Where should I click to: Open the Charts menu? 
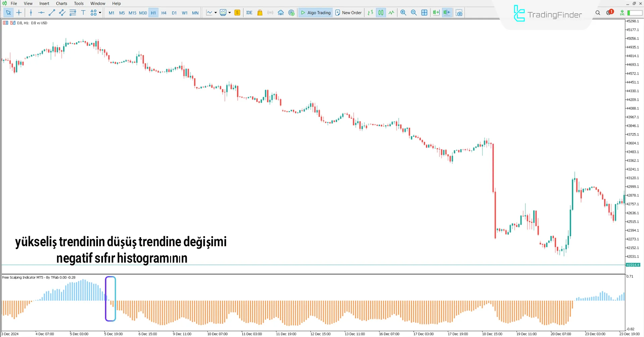click(61, 3)
